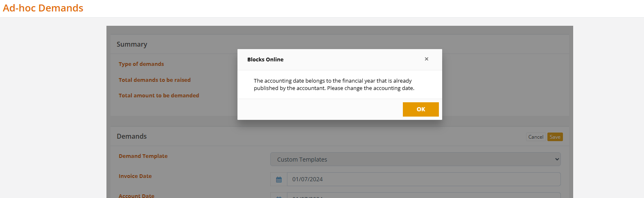This screenshot has height=198, width=644.
Task: Expand the Demand Template dropdown
Action: click(415, 159)
